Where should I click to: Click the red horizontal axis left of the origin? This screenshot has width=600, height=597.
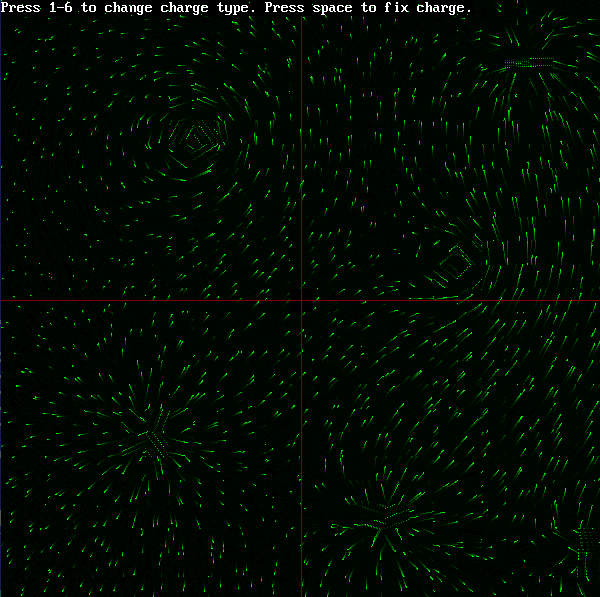tap(150, 300)
